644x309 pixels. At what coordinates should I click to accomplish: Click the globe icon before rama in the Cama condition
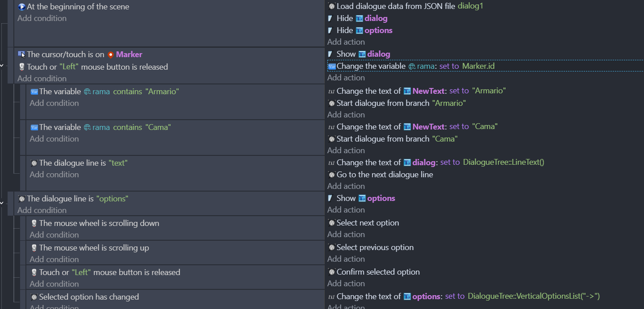88,127
